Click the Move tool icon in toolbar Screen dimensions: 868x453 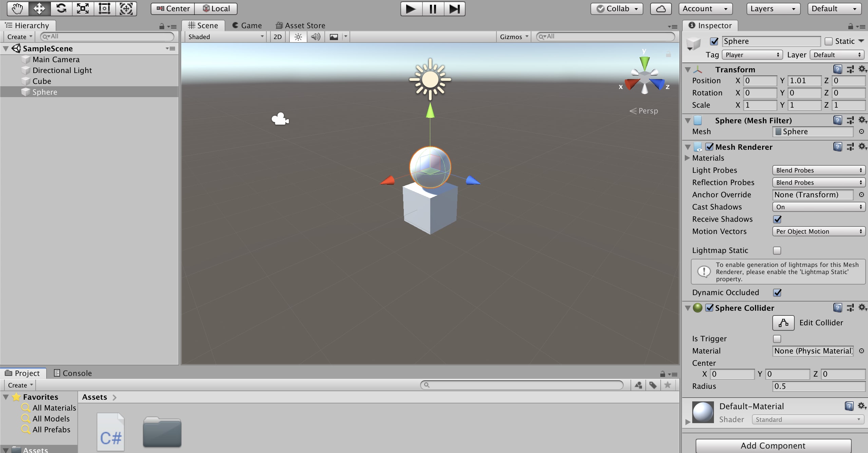tap(38, 8)
